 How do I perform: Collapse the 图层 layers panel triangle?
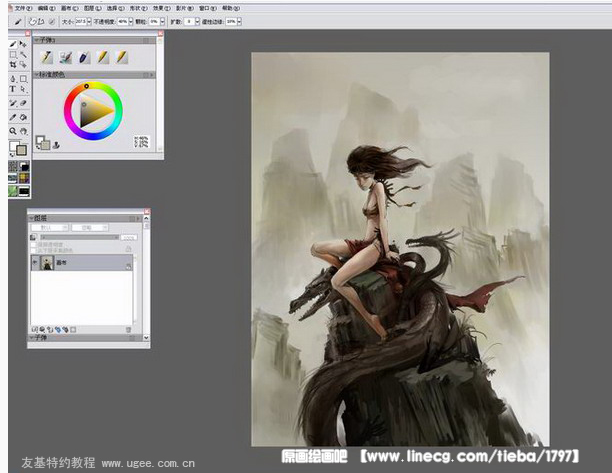click(x=32, y=218)
